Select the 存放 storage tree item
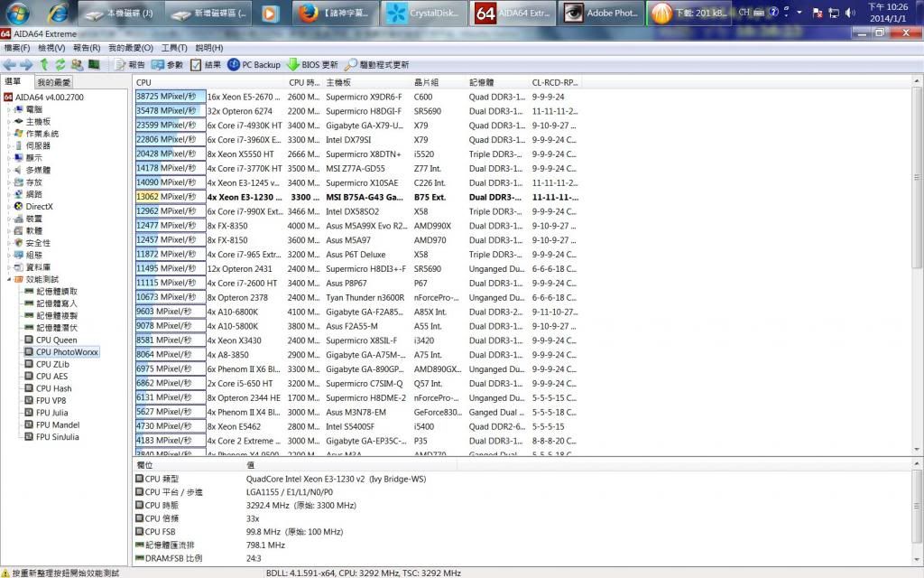Screen dimensions: 924x578 click(x=28, y=182)
